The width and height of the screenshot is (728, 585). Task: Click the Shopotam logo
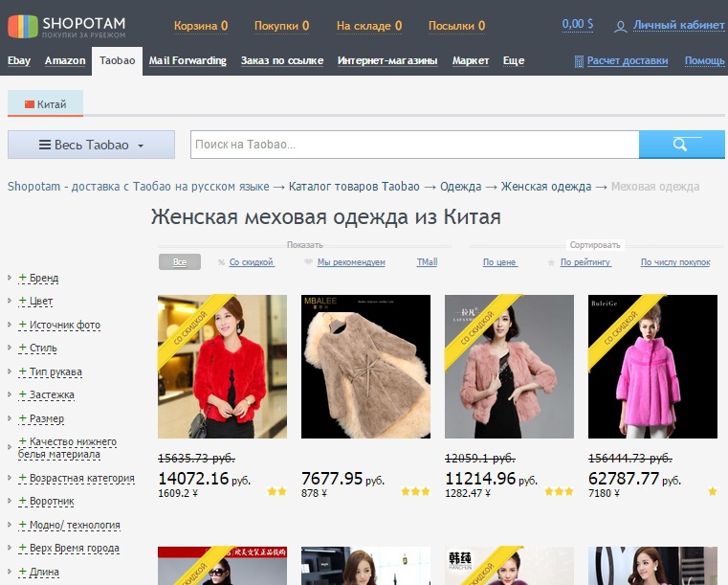tap(67, 27)
